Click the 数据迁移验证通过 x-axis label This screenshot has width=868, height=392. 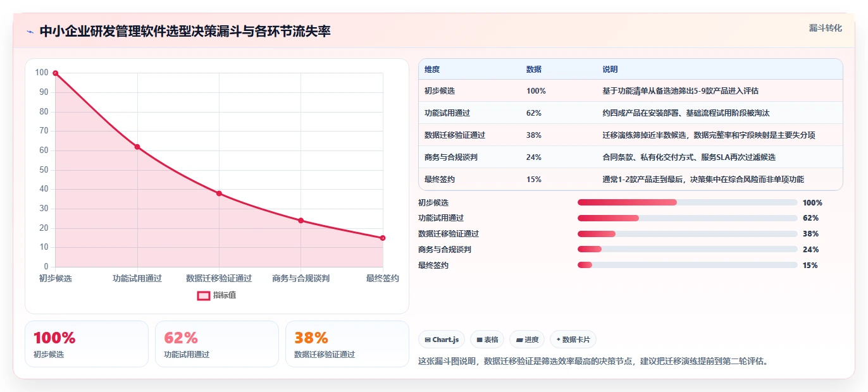tap(219, 278)
